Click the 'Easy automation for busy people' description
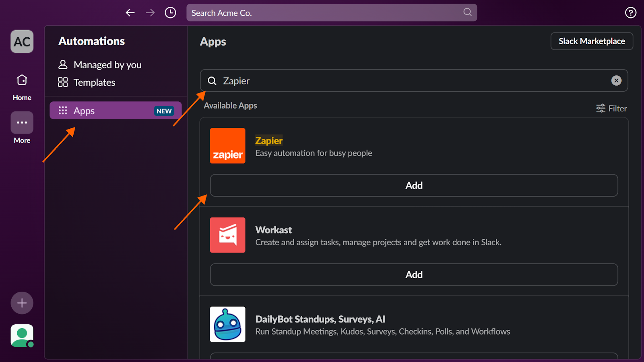 314,153
